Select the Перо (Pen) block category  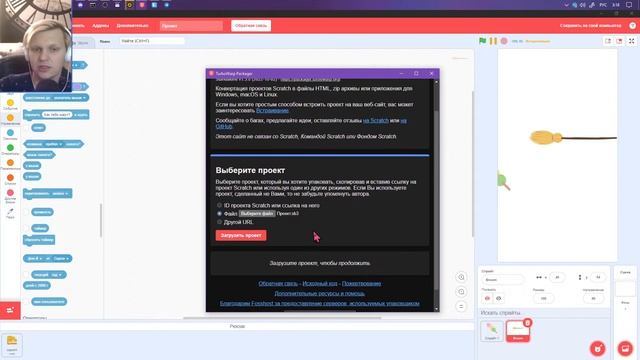pyautogui.click(x=10, y=213)
